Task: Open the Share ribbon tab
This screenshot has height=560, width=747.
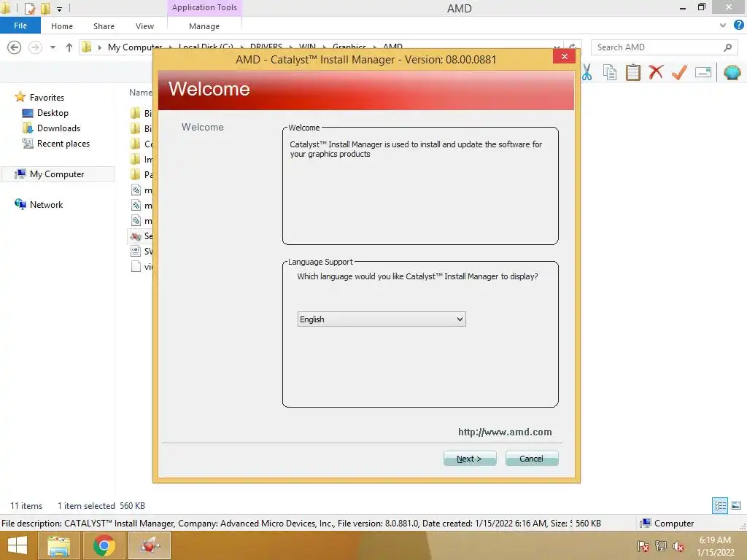Action: pos(104,26)
